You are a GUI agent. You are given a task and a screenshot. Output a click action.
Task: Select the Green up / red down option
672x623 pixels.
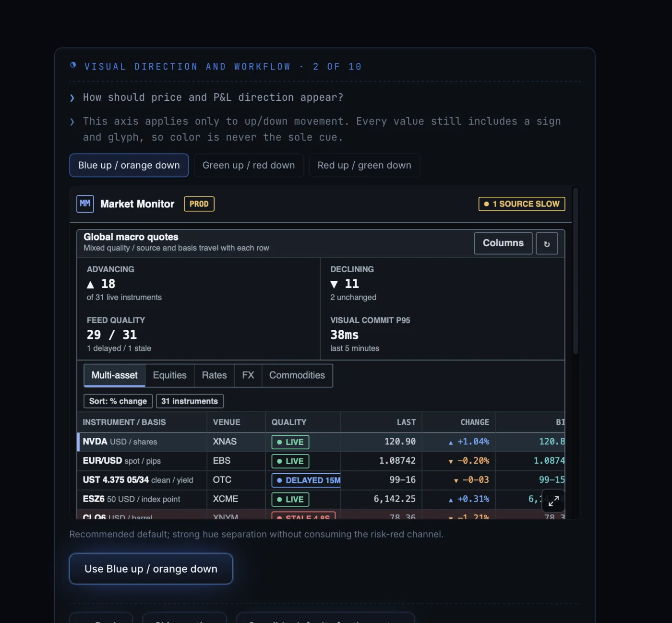(x=249, y=165)
